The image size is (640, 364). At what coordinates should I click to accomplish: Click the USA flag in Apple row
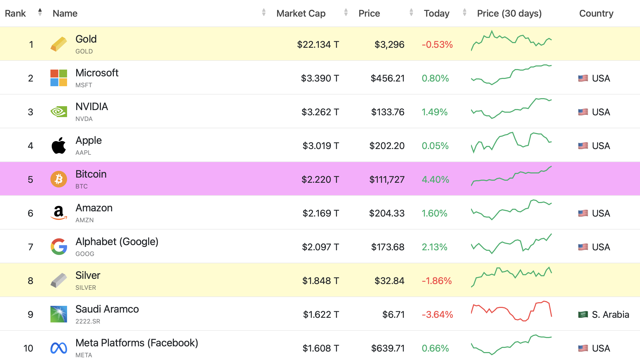[583, 146]
